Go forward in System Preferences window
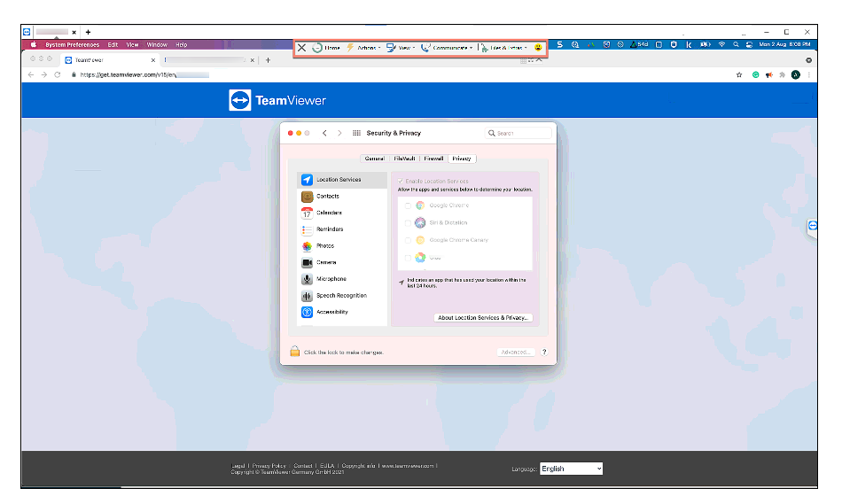 pos(339,133)
